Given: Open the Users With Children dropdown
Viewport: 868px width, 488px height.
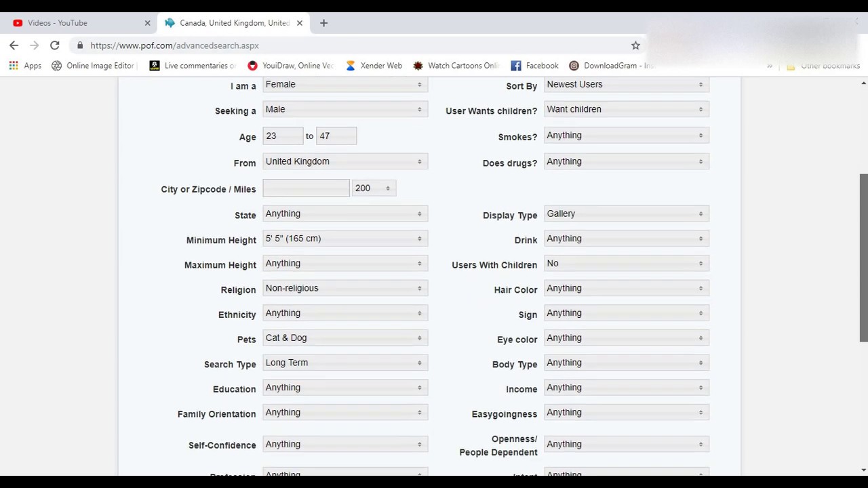Looking at the screenshot, I should pyautogui.click(x=627, y=263).
